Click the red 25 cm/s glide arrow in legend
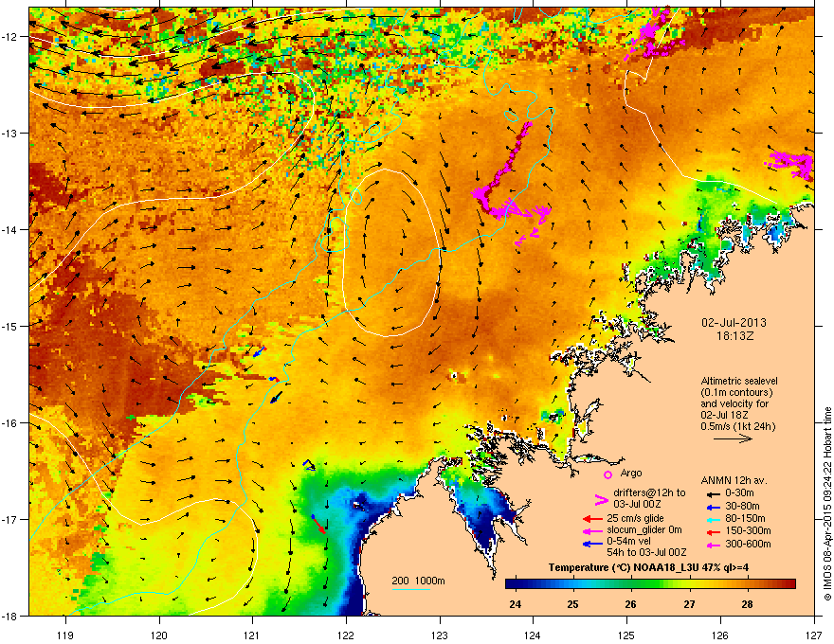Viewport: 834px width, 644px height. click(592, 519)
